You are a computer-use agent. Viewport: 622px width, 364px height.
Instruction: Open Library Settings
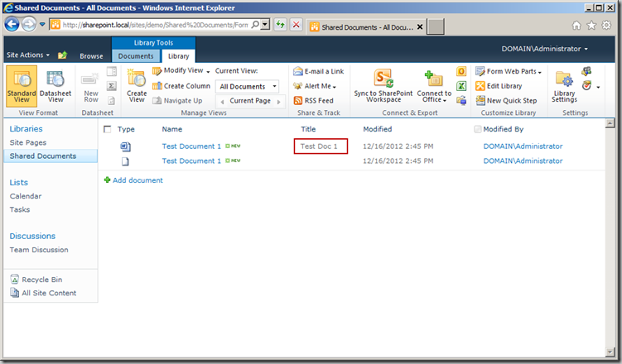pyautogui.click(x=564, y=86)
